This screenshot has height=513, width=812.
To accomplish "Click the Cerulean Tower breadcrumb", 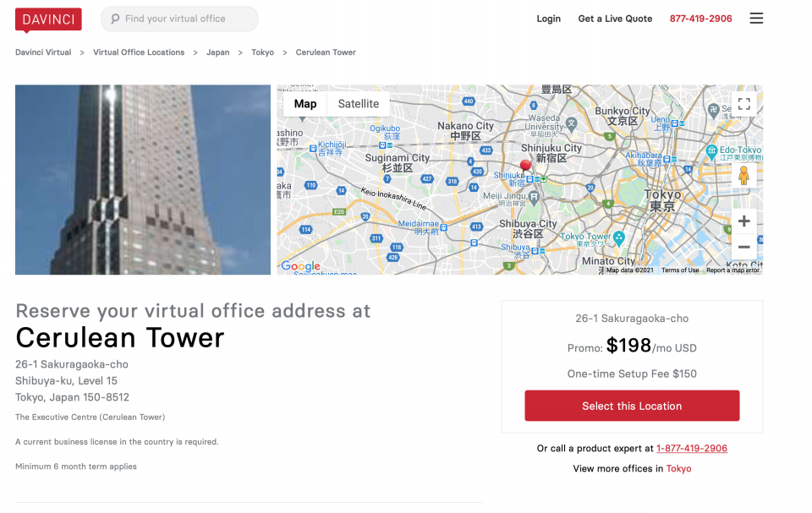I will coord(326,52).
